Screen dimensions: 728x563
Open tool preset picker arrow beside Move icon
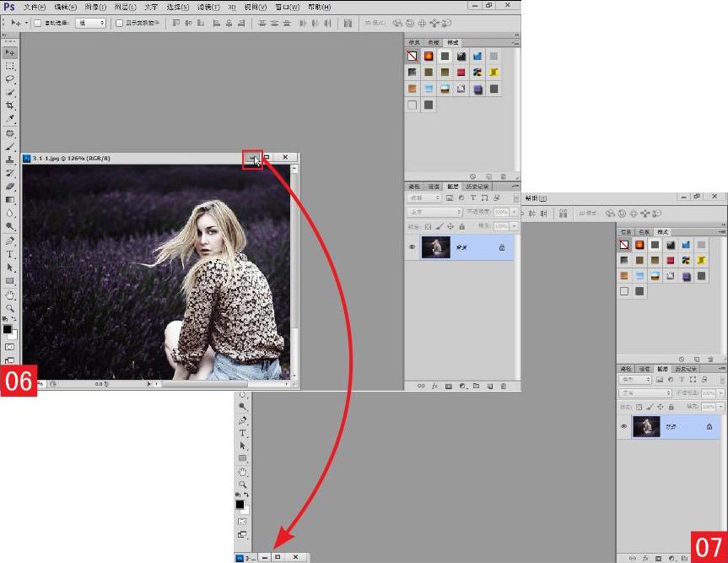coord(26,23)
